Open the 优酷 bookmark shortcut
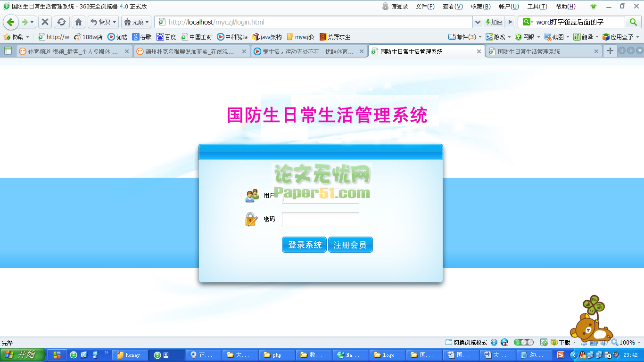The width and height of the screenshot is (644, 362). pyautogui.click(x=117, y=37)
